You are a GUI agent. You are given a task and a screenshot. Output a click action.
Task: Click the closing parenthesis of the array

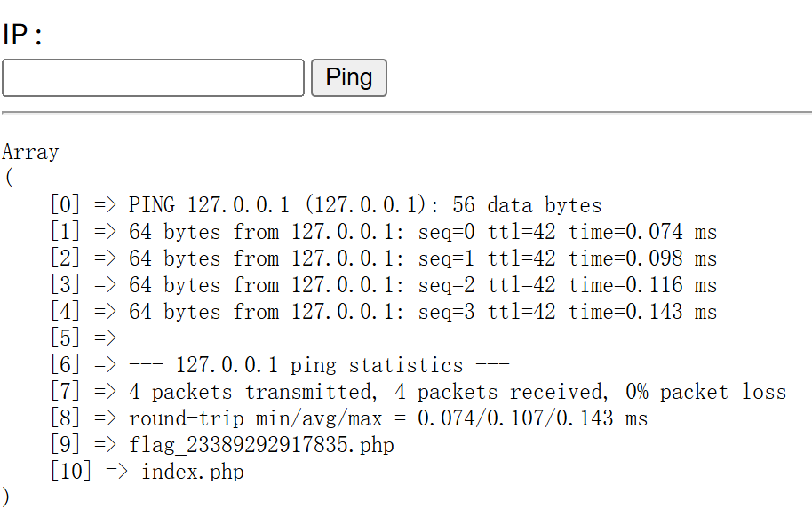[6, 496]
